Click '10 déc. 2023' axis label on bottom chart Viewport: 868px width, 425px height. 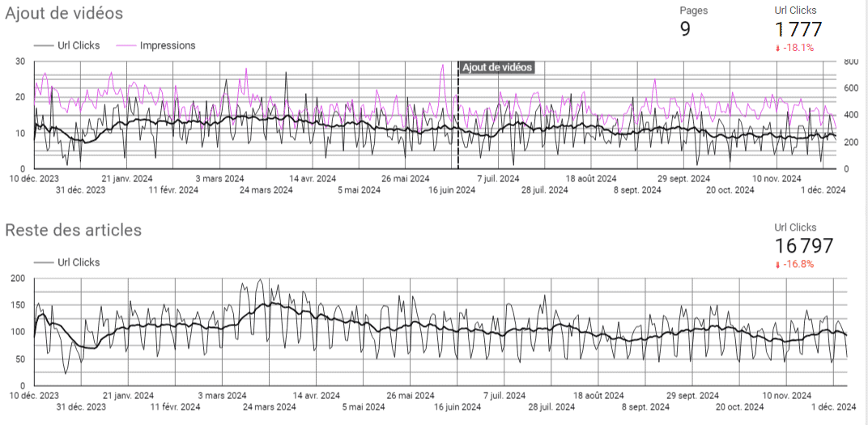tap(34, 395)
